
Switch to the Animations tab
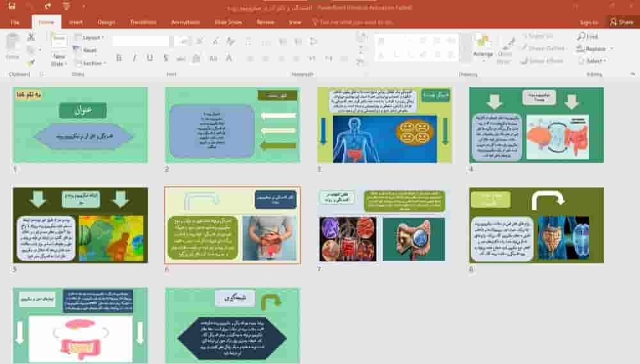186,22
